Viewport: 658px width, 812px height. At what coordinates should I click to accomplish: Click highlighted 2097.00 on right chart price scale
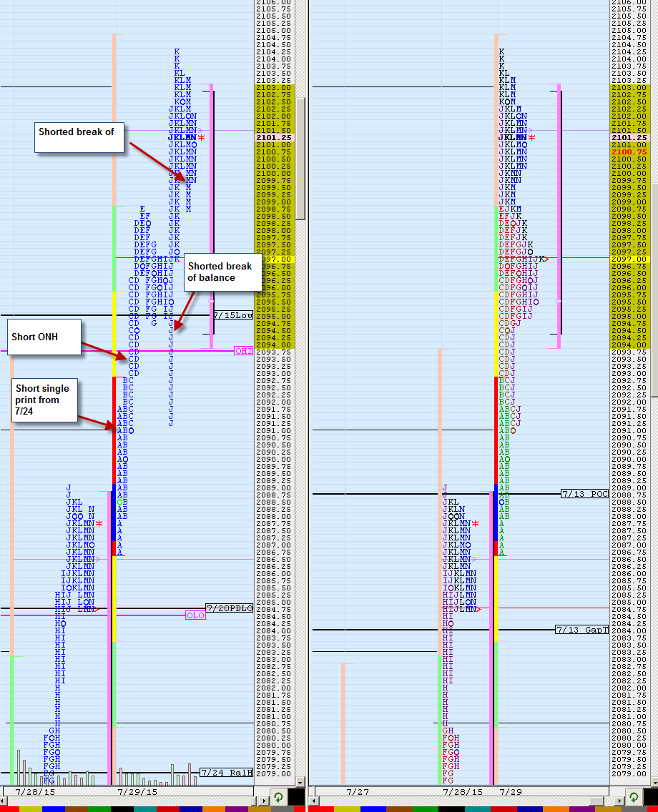629,259
